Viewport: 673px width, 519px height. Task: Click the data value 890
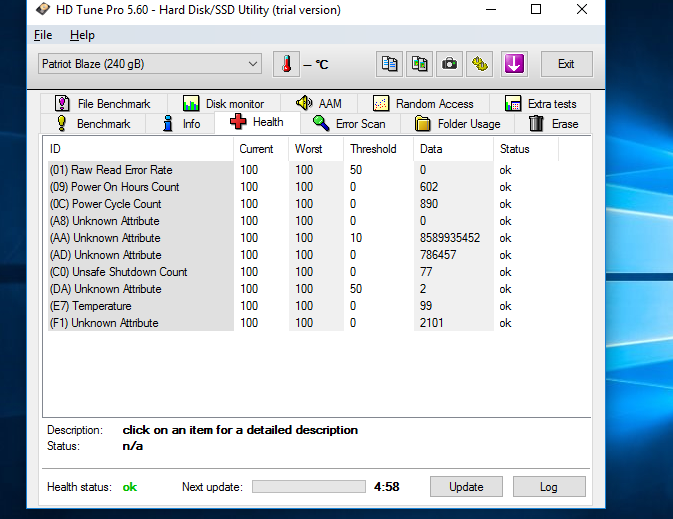click(x=429, y=204)
